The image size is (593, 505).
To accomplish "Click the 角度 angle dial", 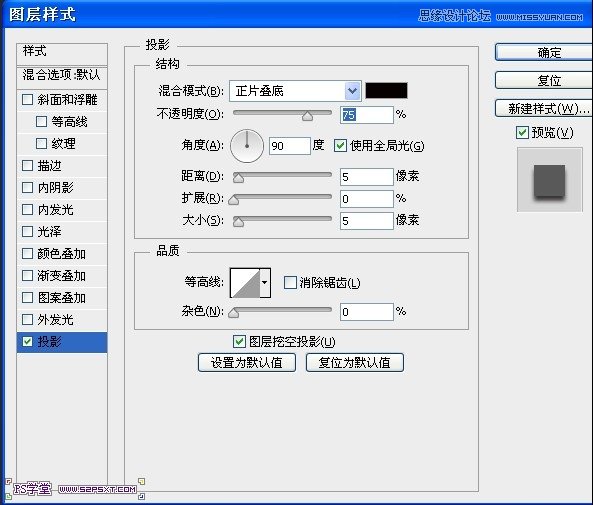I will (x=247, y=146).
